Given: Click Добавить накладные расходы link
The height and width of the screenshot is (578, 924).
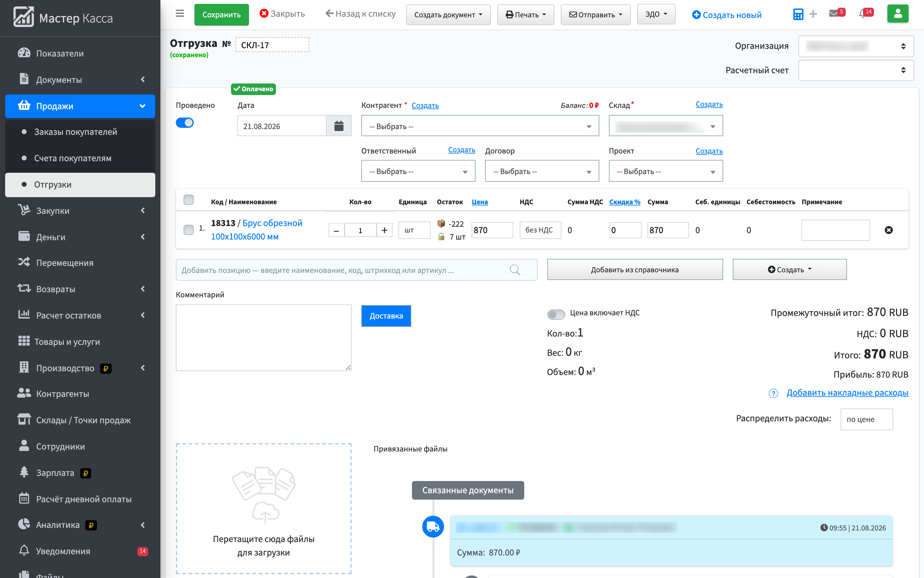Looking at the screenshot, I should [x=847, y=393].
